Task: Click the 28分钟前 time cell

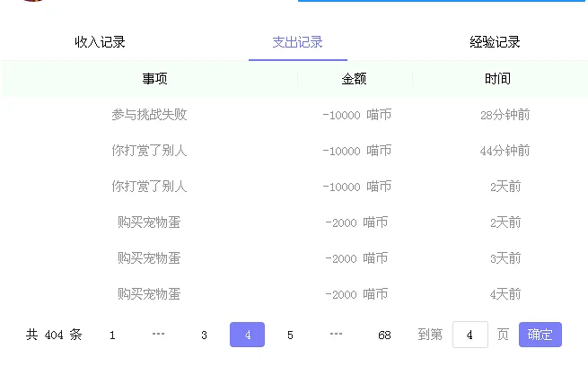Action: coord(505,114)
